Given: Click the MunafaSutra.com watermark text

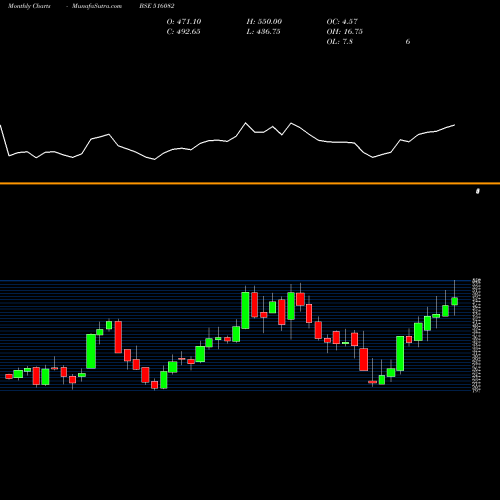Looking at the screenshot, I should click(x=97, y=6).
